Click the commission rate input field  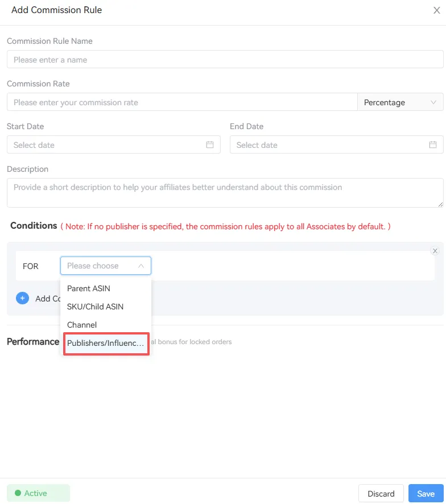click(x=182, y=102)
